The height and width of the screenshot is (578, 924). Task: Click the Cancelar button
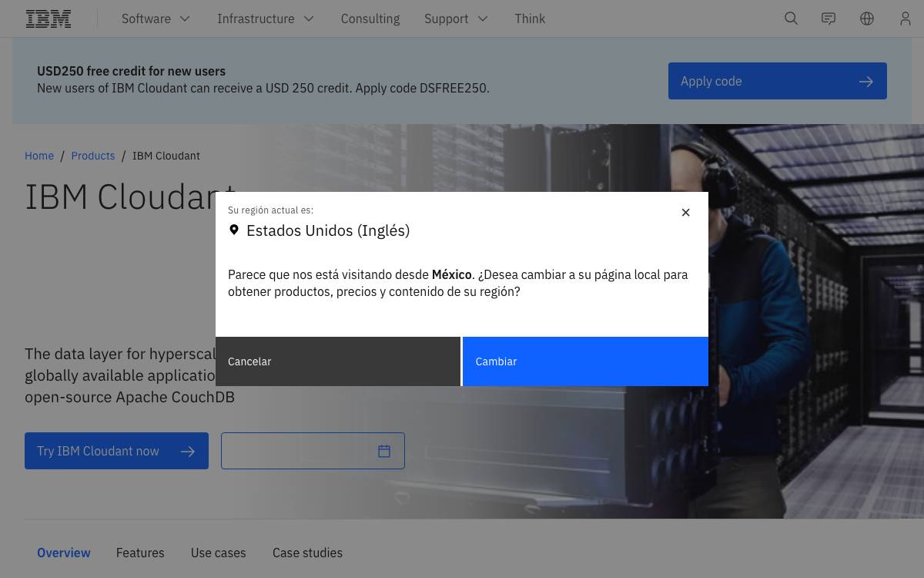(338, 361)
